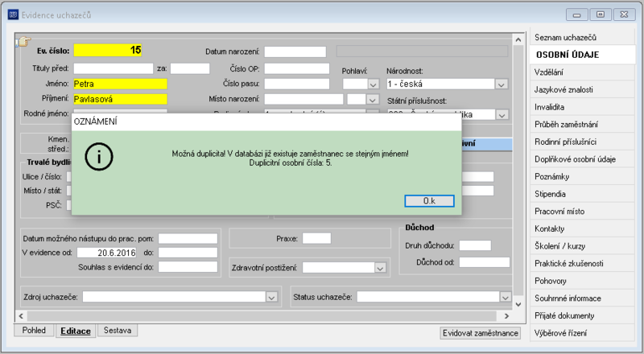Open the Pohovory section
The width and height of the screenshot is (644, 354).
click(x=582, y=281)
